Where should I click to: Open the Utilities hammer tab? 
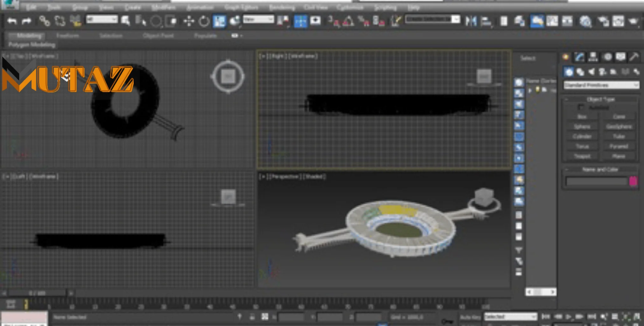[x=634, y=57]
